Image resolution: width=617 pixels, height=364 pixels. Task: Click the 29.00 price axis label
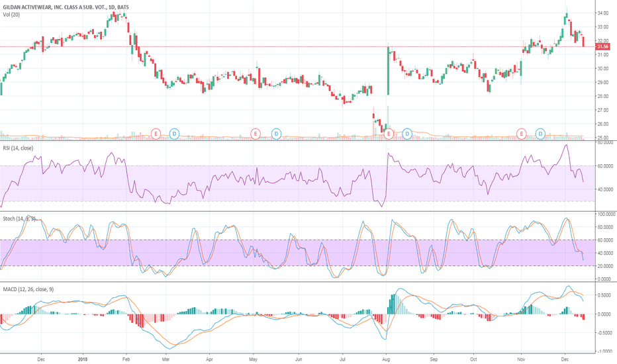pos(603,82)
